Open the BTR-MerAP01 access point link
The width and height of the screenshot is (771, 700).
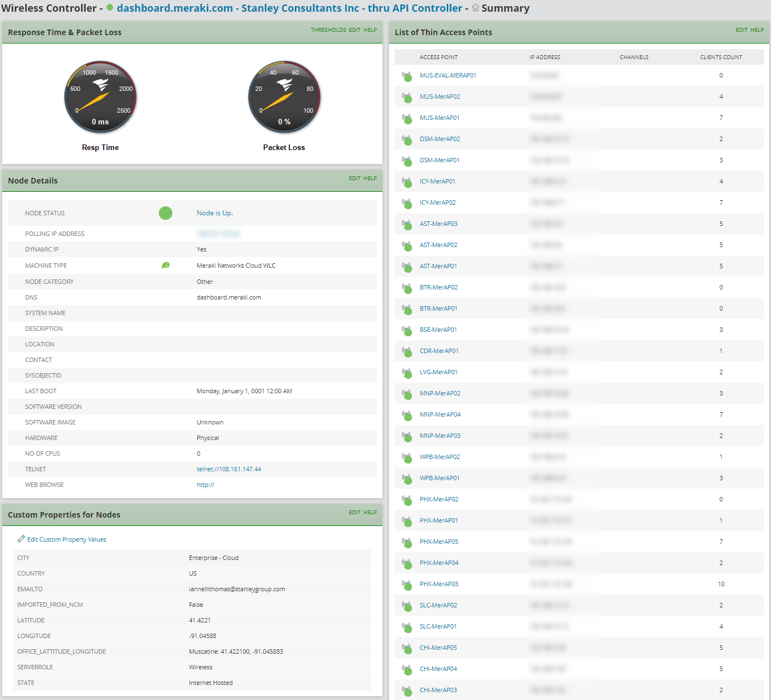pyautogui.click(x=439, y=308)
